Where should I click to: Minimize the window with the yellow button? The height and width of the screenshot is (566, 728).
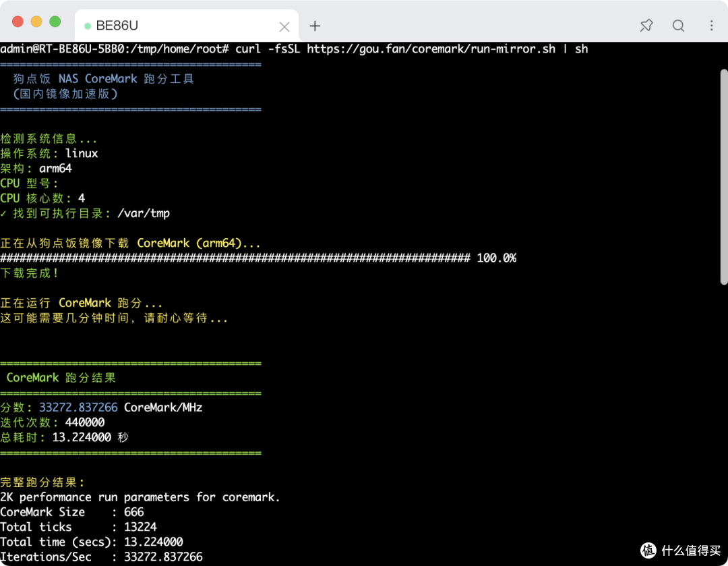pos(36,22)
